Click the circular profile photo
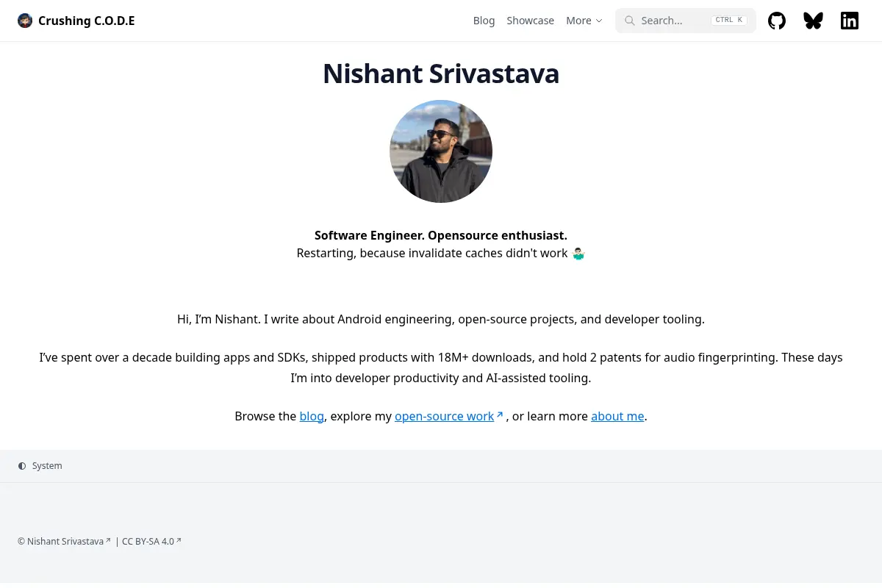Screen dimensions: 882x588 (x=441, y=151)
